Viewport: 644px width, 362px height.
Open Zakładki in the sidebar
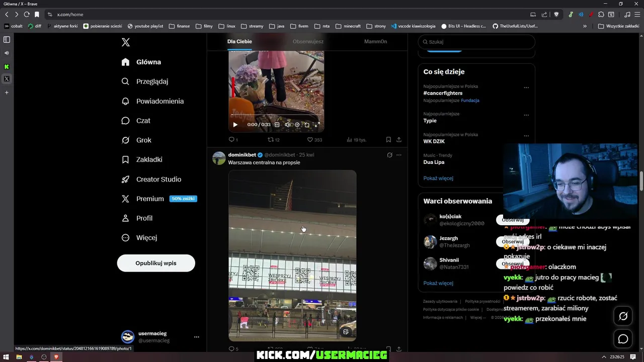click(142, 159)
